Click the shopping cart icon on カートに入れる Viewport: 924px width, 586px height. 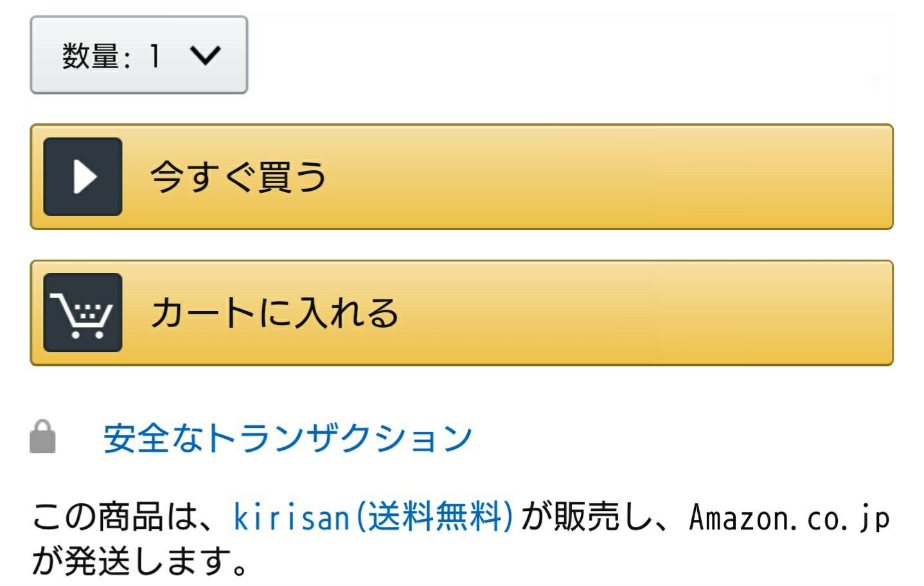pos(83,312)
